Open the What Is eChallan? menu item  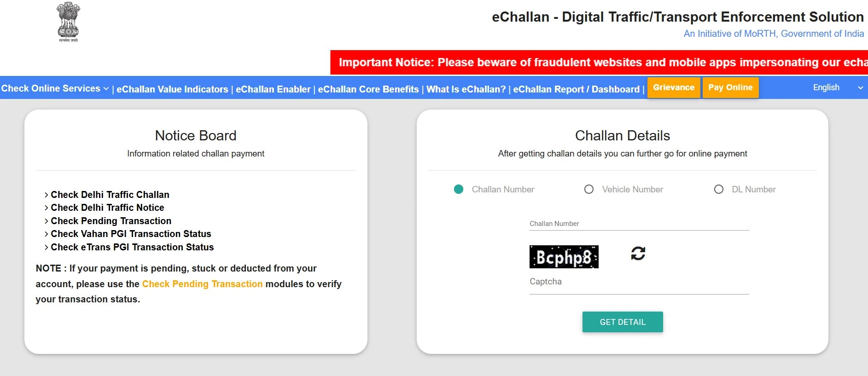[x=466, y=89]
